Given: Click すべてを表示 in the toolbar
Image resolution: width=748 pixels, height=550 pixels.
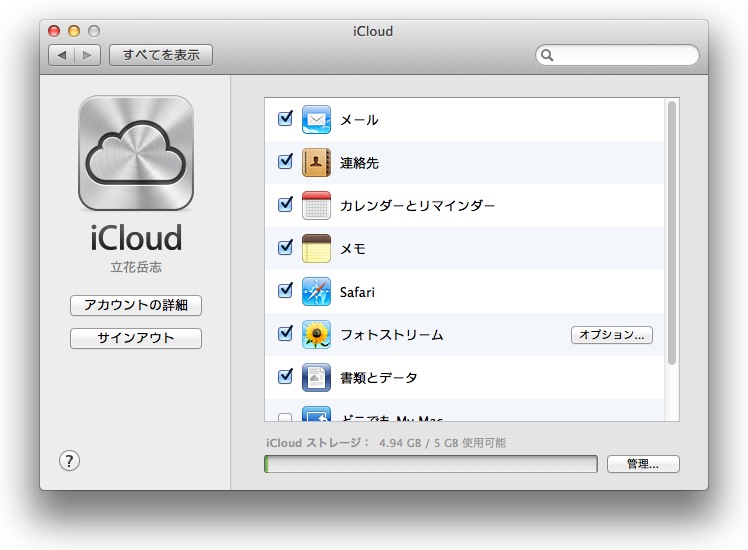Looking at the screenshot, I should 161,55.
